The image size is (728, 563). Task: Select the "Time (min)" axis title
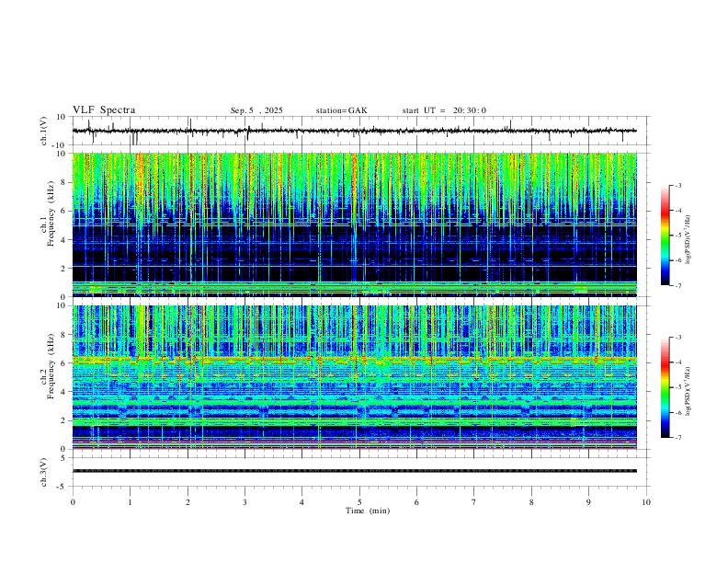point(368,511)
